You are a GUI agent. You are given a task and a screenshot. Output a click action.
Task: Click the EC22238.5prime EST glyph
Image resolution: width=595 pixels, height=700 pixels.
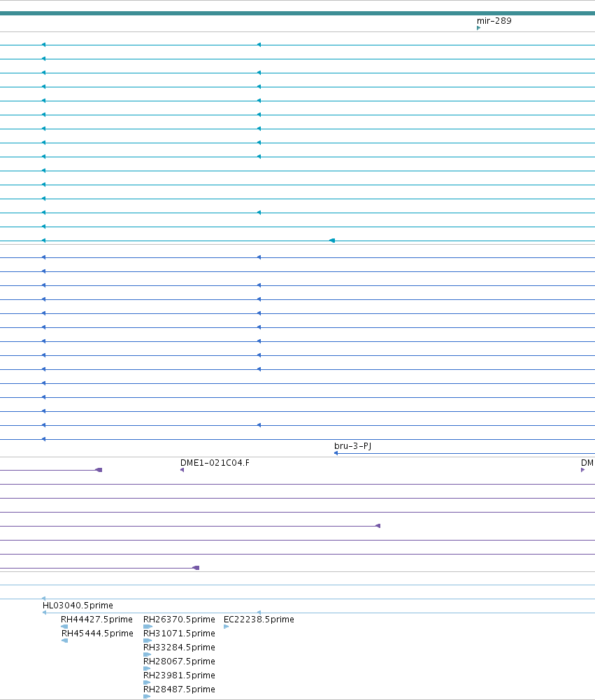[x=227, y=627]
